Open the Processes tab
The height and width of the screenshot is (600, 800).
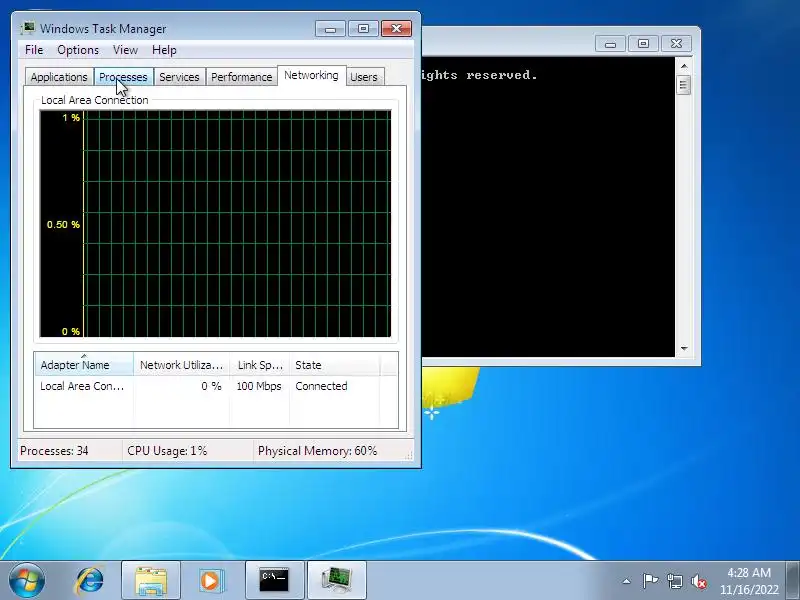pos(123,77)
